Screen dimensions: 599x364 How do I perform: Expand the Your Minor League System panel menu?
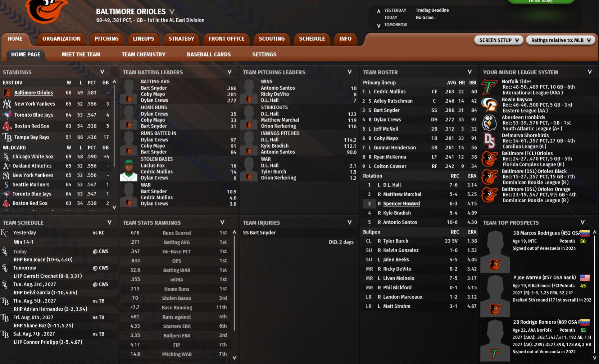[590, 72]
